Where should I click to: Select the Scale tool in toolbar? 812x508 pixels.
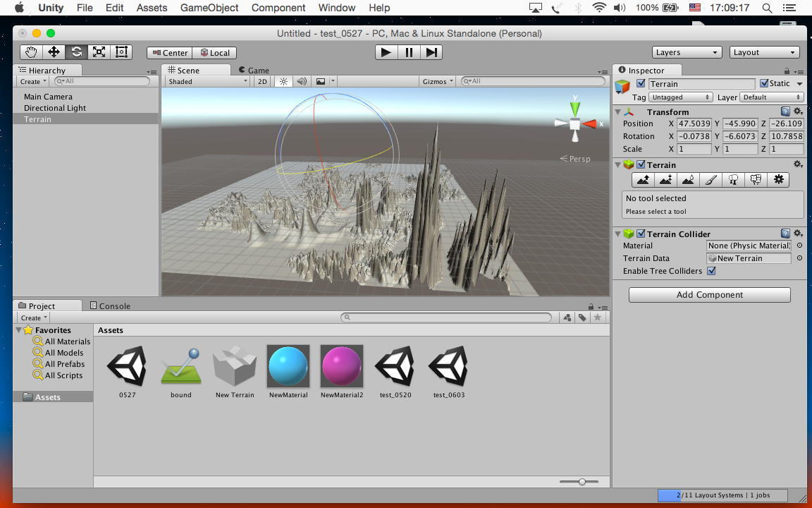click(x=99, y=52)
